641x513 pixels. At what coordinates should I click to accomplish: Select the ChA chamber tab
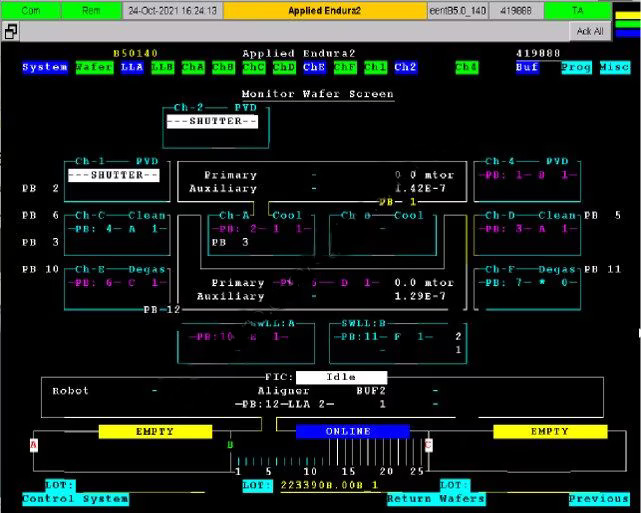(193, 68)
